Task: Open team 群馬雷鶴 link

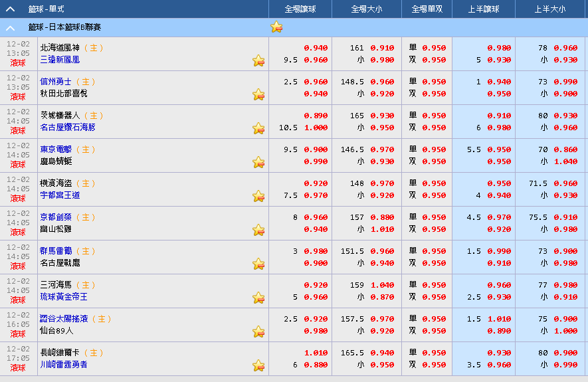Action: [x=56, y=251]
